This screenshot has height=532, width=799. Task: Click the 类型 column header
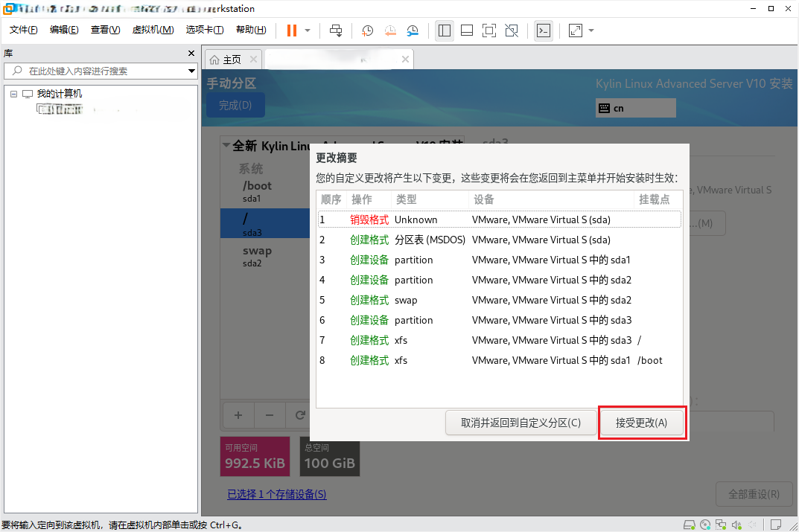pos(430,199)
